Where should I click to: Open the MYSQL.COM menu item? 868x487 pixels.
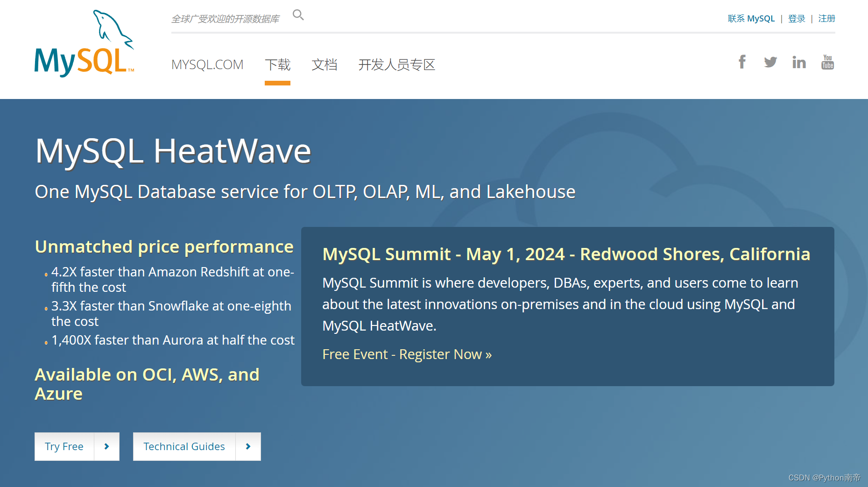click(x=207, y=64)
